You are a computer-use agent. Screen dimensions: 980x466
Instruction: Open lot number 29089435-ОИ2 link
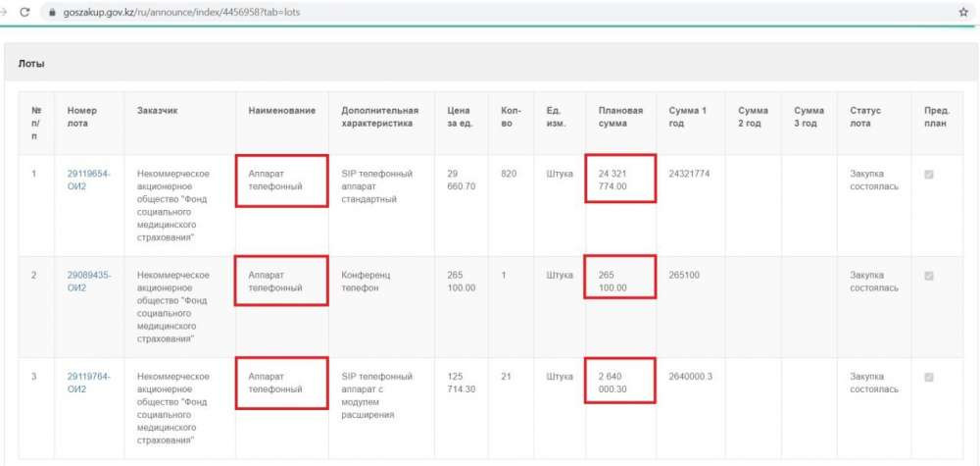click(x=88, y=282)
